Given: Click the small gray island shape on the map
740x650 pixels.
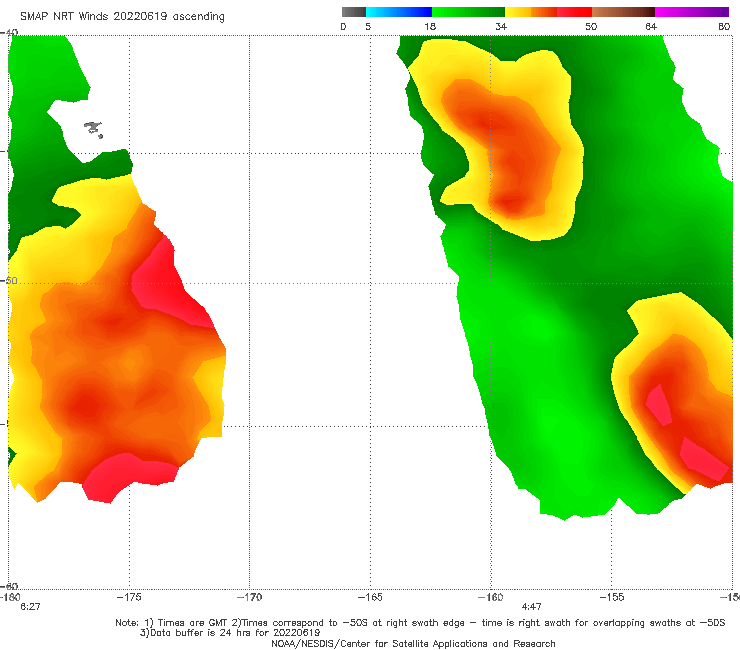Looking at the screenshot, I should [x=94, y=129].
